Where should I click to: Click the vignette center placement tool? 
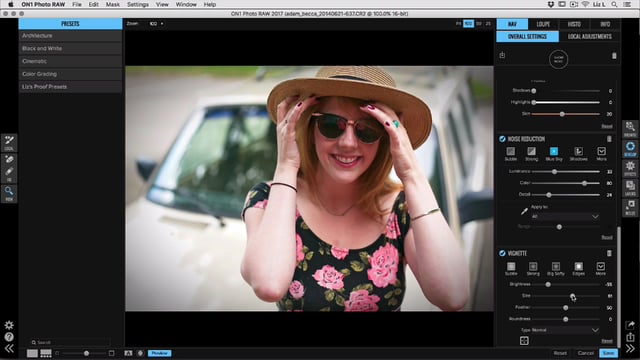click(524, 340)
